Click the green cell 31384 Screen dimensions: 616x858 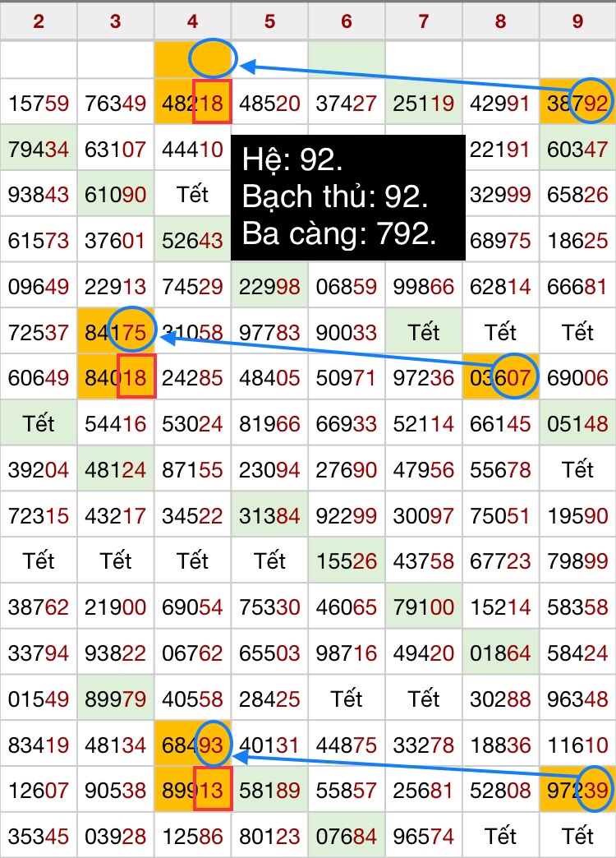(269, 515)
